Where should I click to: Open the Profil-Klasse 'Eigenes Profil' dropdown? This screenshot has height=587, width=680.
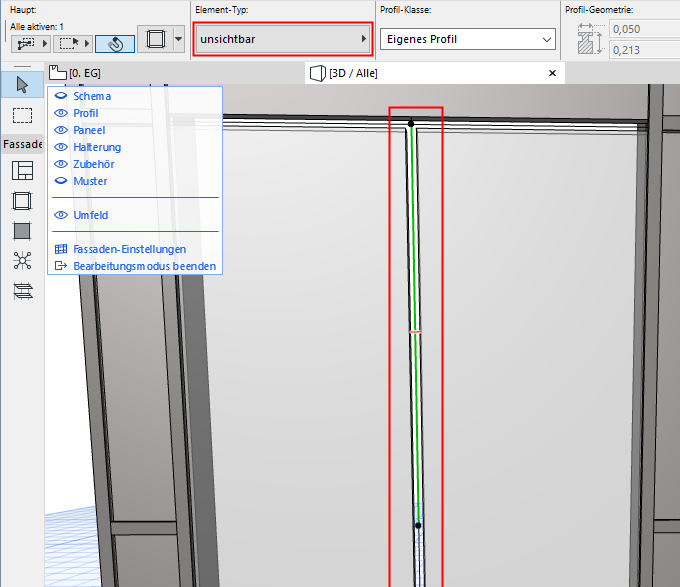pos(468,39)
